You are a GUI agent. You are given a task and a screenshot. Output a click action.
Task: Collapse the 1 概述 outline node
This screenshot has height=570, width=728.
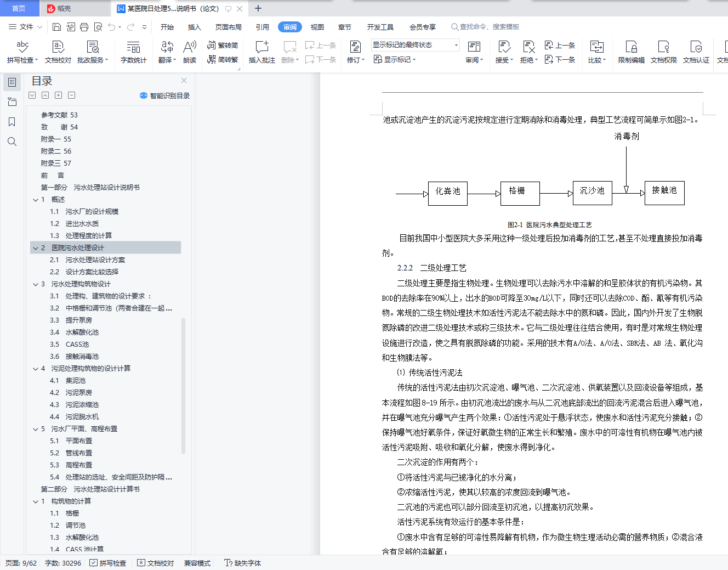36,200
